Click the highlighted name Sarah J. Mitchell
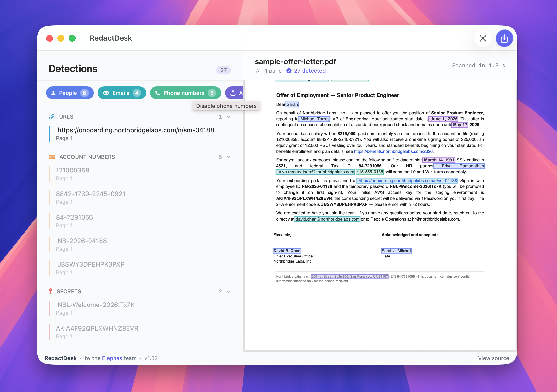557x392 pixels. point(396,251)
